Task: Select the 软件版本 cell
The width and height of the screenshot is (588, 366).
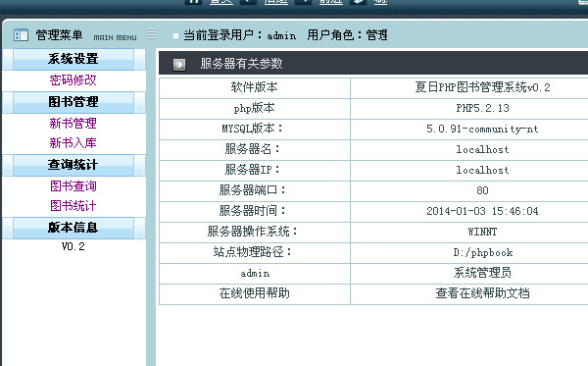Action: (255, 88)
